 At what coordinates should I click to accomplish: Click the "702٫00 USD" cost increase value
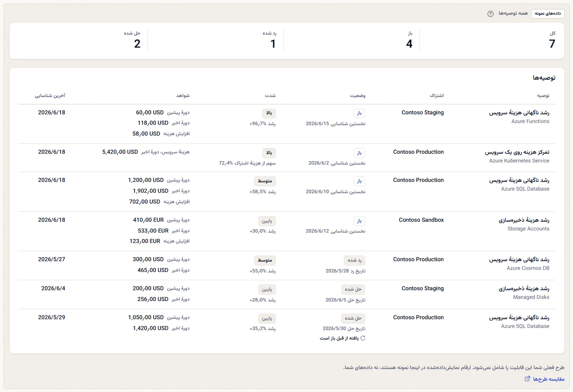click(x=145, y=202)
